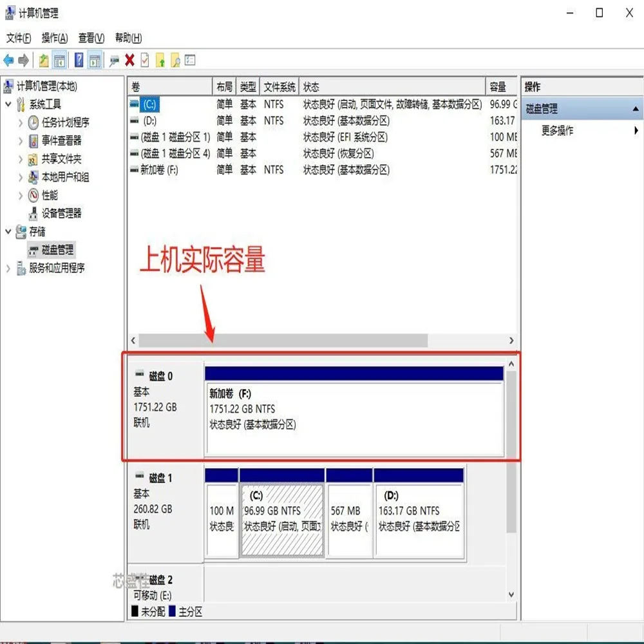Image resolution: width=644 pixels, height=644 pixels.
Task: Toggle the Show/Hide Action Pane button
Action: pyautogui.click(x=95, y=61)
